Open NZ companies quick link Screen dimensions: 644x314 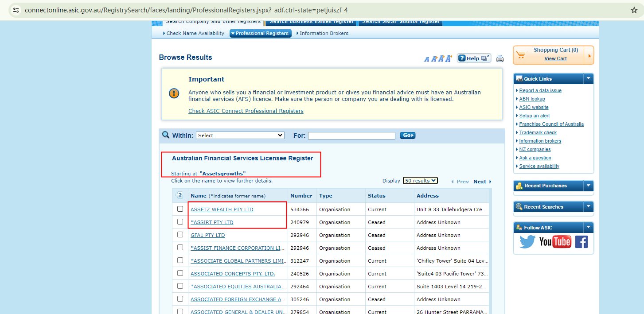[535, 149]
